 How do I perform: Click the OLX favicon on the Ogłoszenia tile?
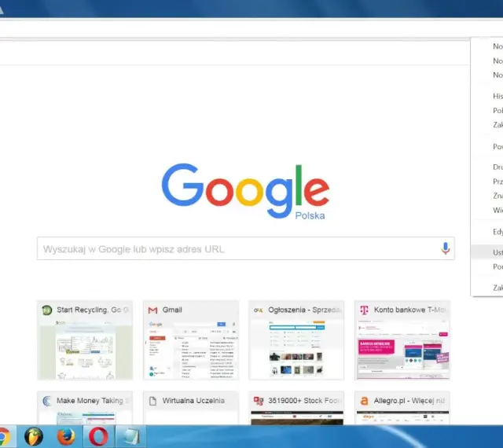259,310
